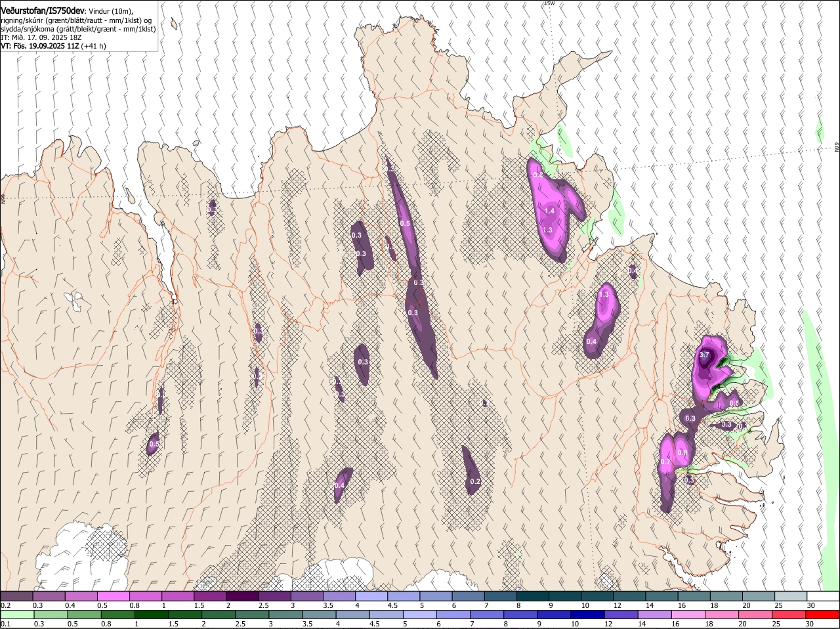Click the Veðurstofan/IS750dev title text
This screenshot has height=629, width=840.
[43, 11]
